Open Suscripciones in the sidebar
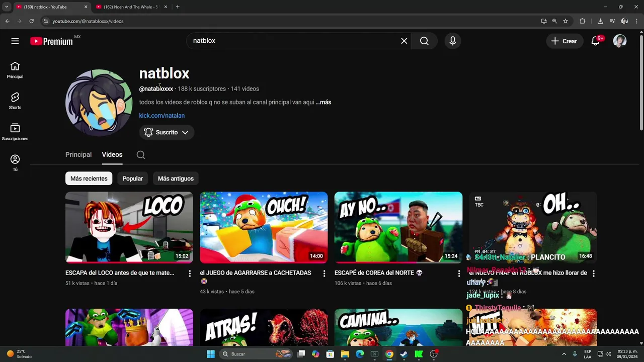 click(x=15, y=132)
